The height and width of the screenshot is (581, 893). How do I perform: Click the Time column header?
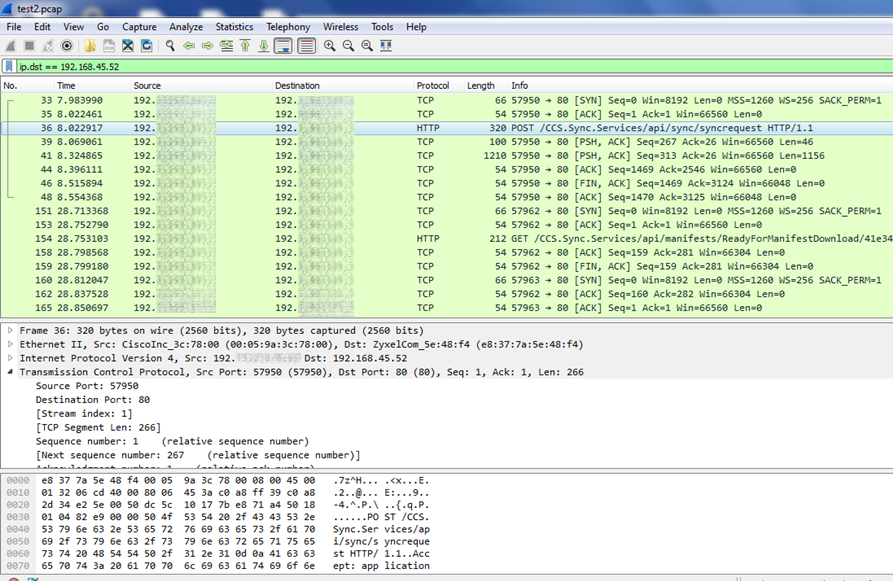tap(66, 86)
